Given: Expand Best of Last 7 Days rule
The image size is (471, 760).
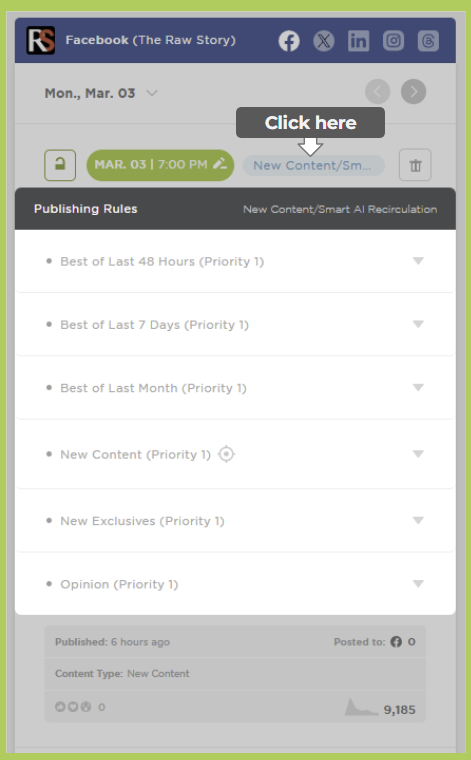Looking at the screenshot, I should [x=418, y=324].
